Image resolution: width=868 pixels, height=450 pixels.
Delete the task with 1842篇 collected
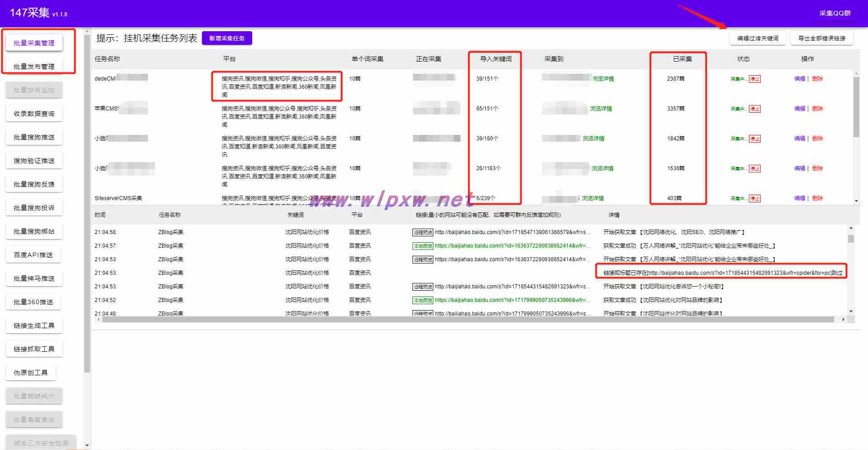817,139
